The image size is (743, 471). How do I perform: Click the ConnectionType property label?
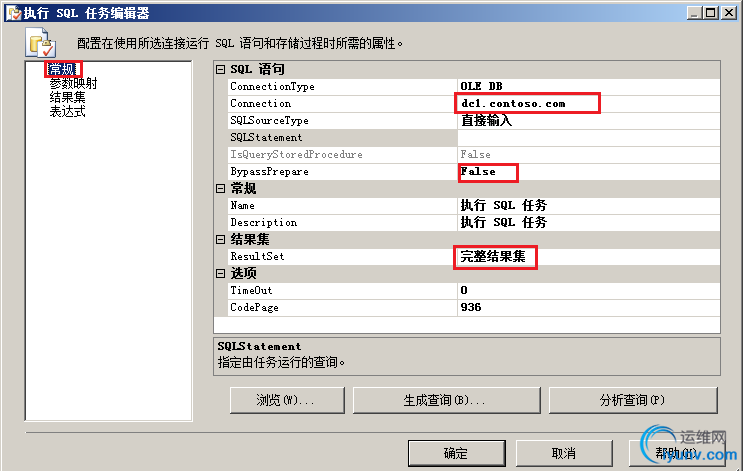272,86
